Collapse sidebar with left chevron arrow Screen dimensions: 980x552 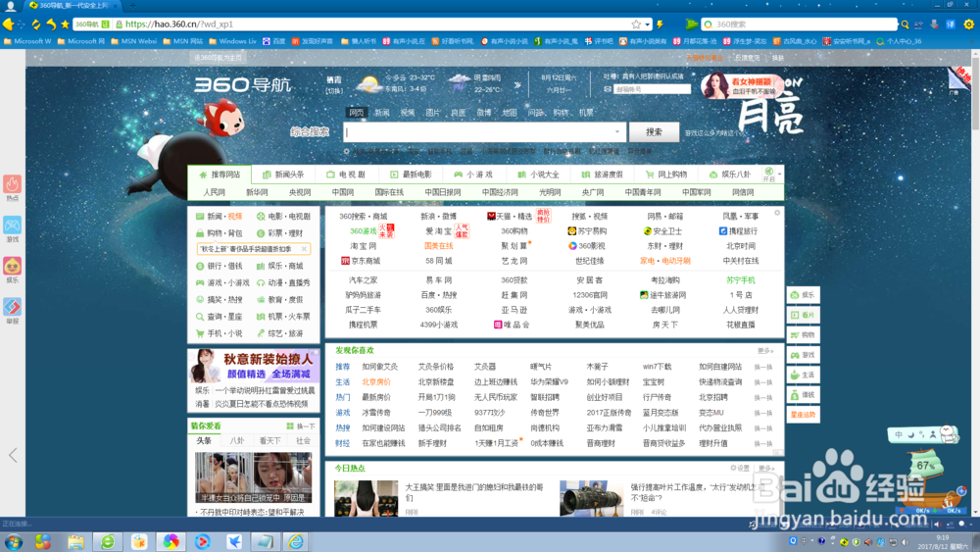pos(13,455)
